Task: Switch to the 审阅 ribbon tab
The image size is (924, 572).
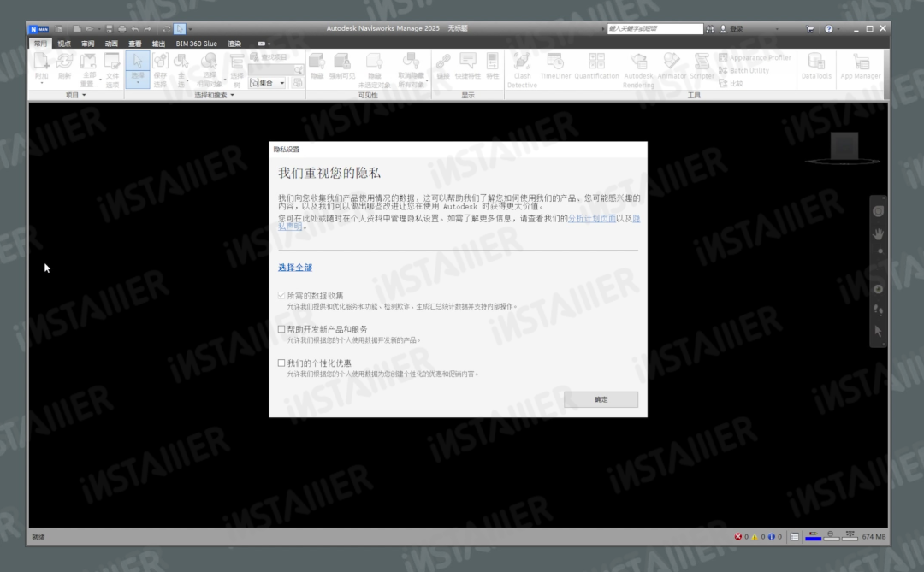Action: click(88, 44)
